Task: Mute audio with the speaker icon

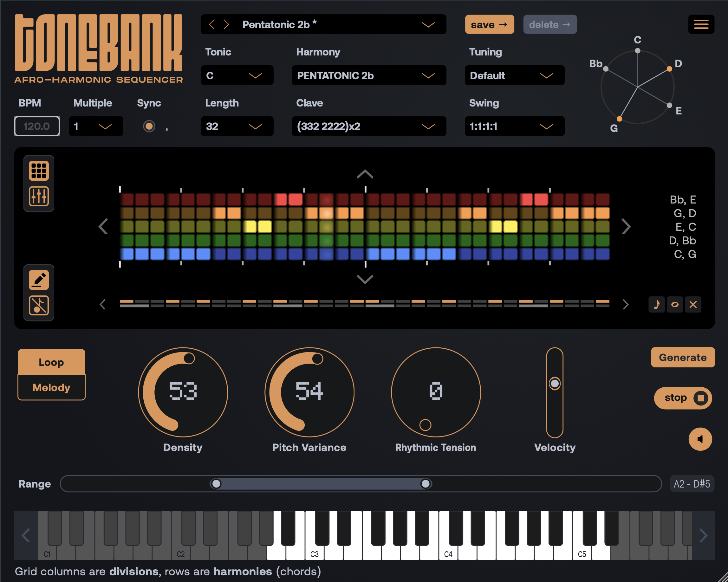Action: coord(700,439)
